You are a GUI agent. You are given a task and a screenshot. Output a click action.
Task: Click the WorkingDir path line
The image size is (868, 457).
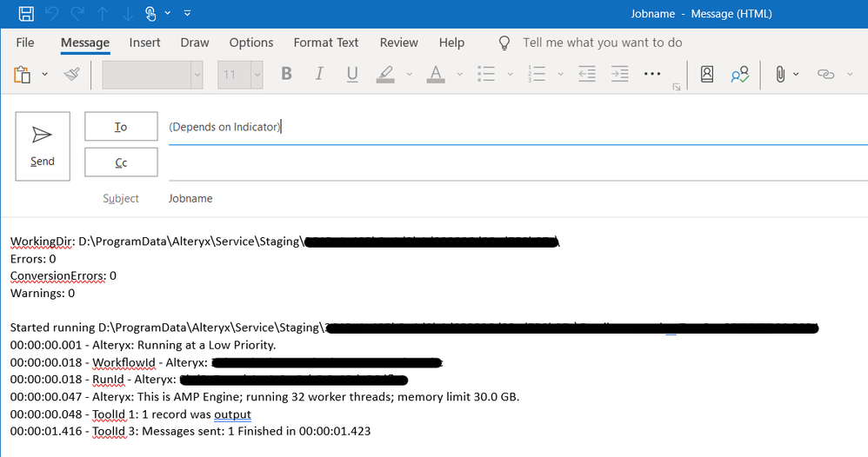pyautogui.click(x=285, y=242)
